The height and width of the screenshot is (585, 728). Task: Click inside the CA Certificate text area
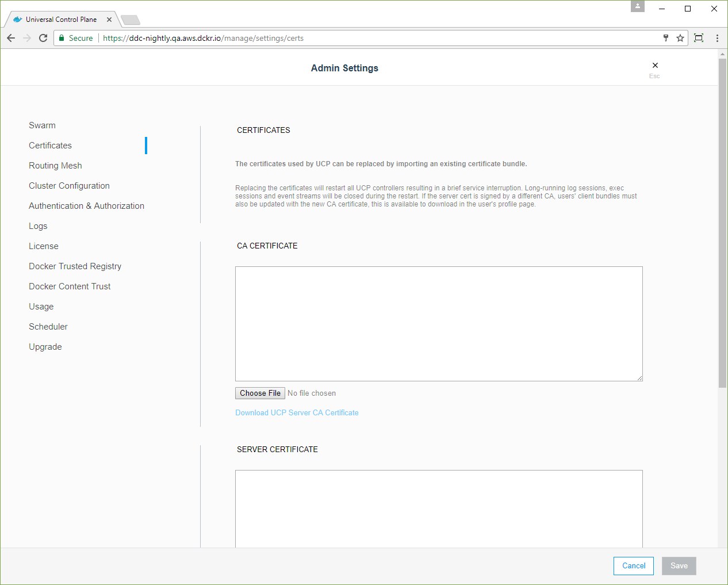438,323
